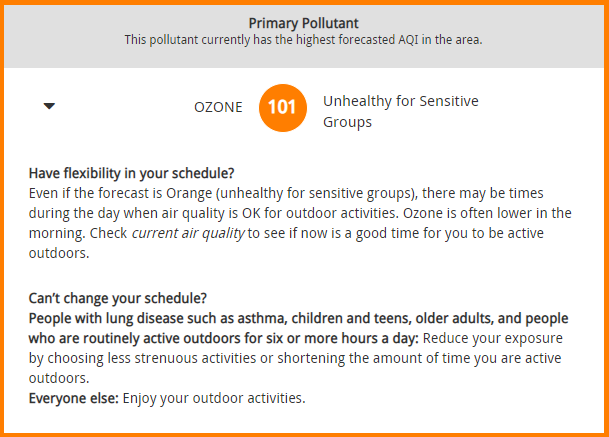
Task: Click the 'highest forecasted AQI' subtitle text
Action: coord(303,40)
